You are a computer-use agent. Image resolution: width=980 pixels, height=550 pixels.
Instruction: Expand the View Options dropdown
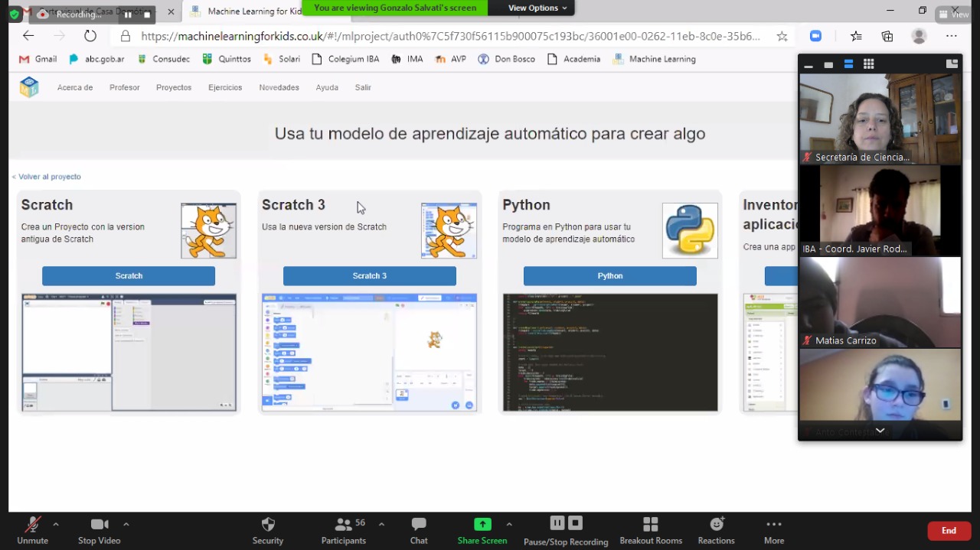tap(537, 8)
